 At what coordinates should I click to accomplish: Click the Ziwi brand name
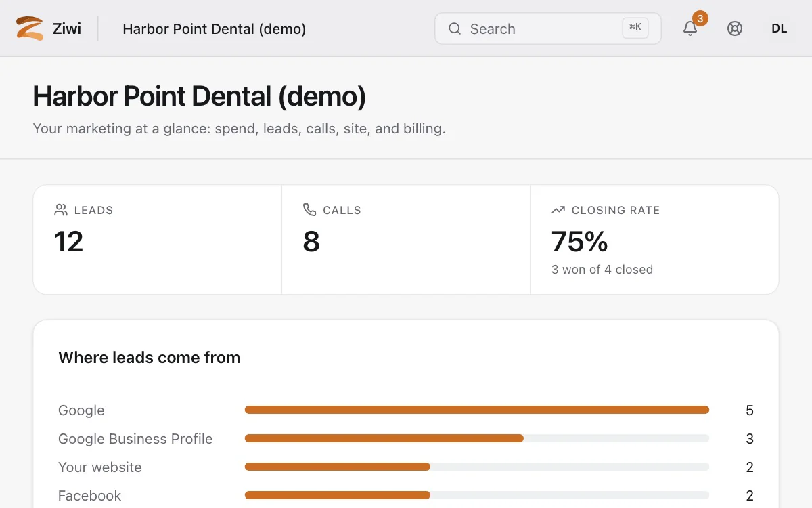(67, 28)
